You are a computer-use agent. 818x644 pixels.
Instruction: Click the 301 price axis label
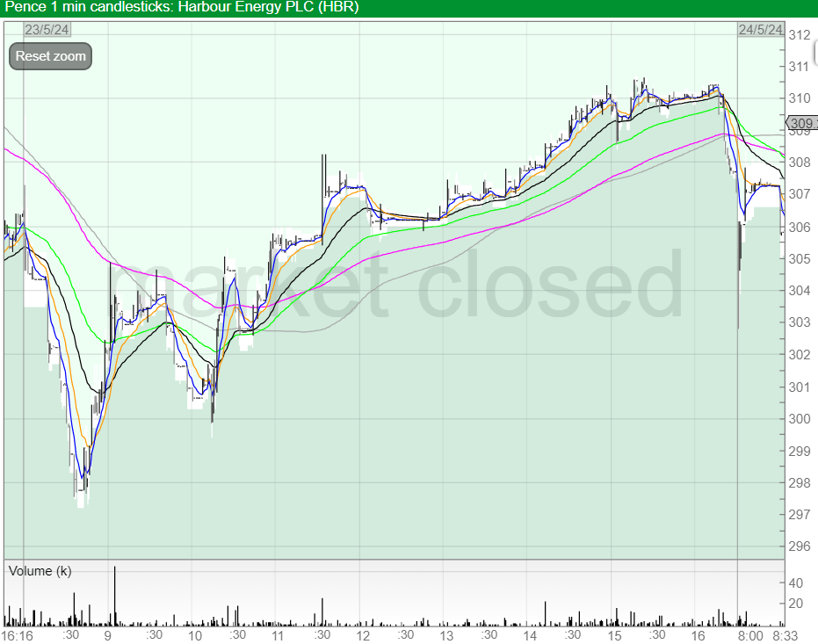point(800,387)
